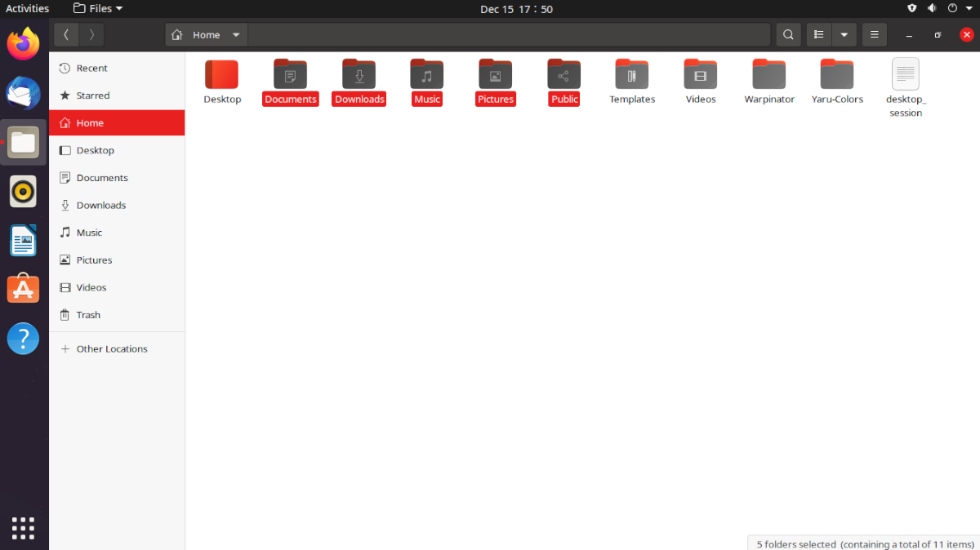Expand the Home path dropdown
The width and height of the screenshot is (980, 550).
[x=236, y=34]
